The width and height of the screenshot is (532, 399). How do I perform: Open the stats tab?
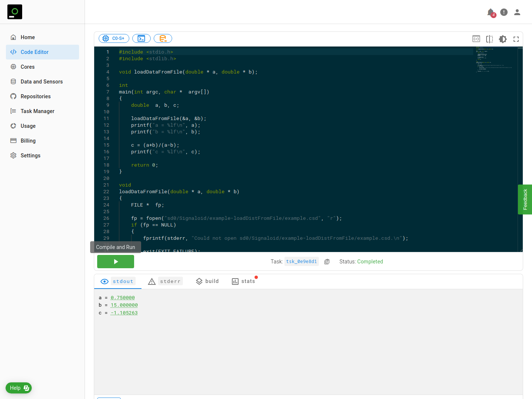[x=243, y=282]
